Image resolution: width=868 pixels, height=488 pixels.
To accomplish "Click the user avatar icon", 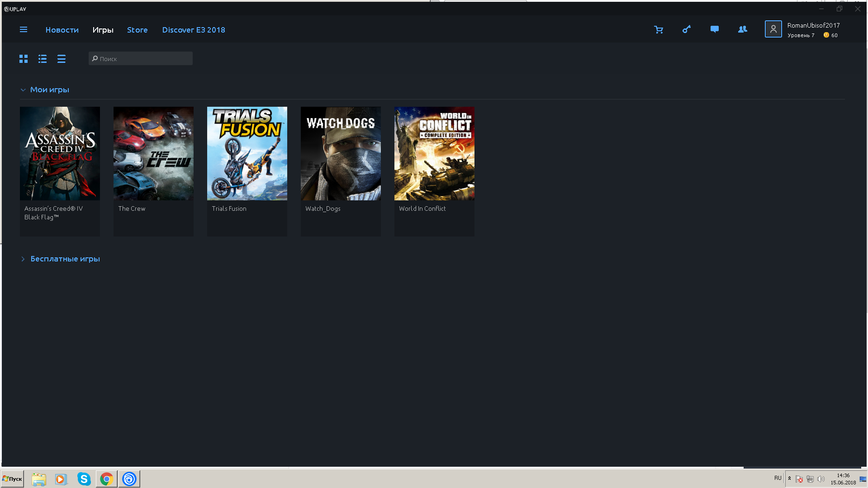I will [773, 29].
